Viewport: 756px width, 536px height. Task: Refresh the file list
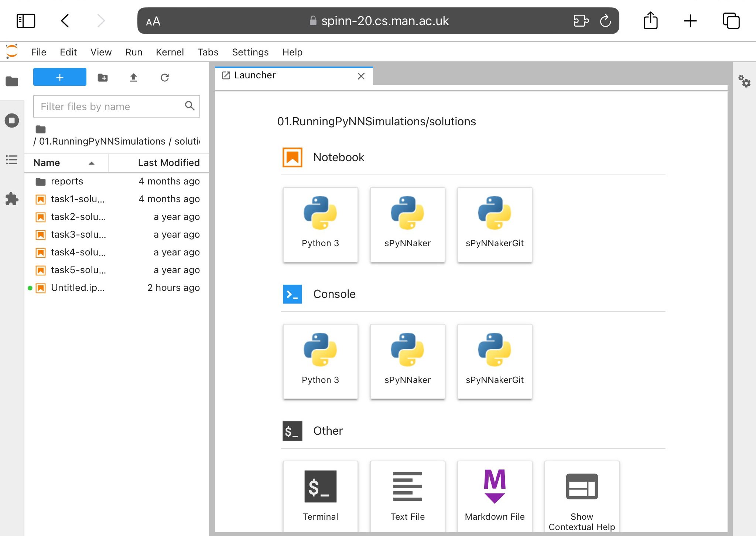pos(165,78)
